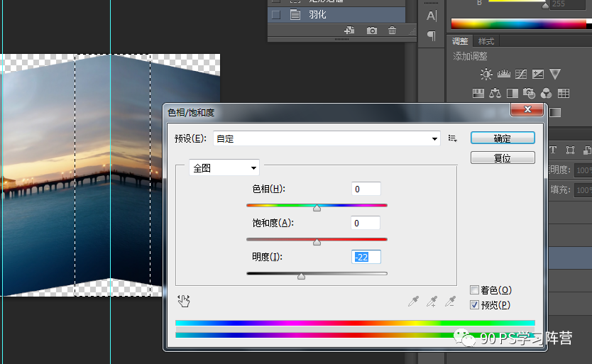Select the add-to-sample eyedropper
The image size is (592, 364).
pyautogui.click(x=432, y=302)
